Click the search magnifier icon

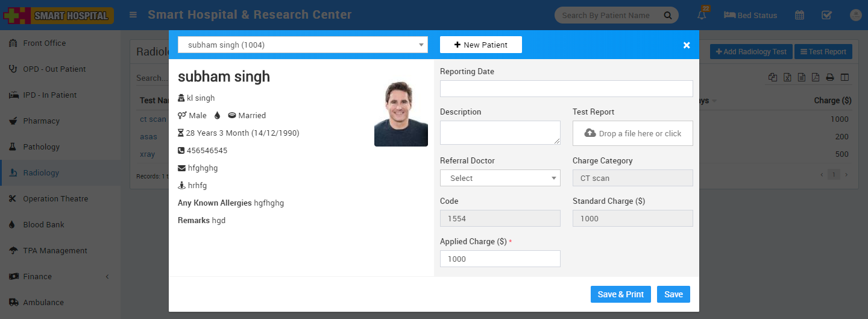[667, 15]
